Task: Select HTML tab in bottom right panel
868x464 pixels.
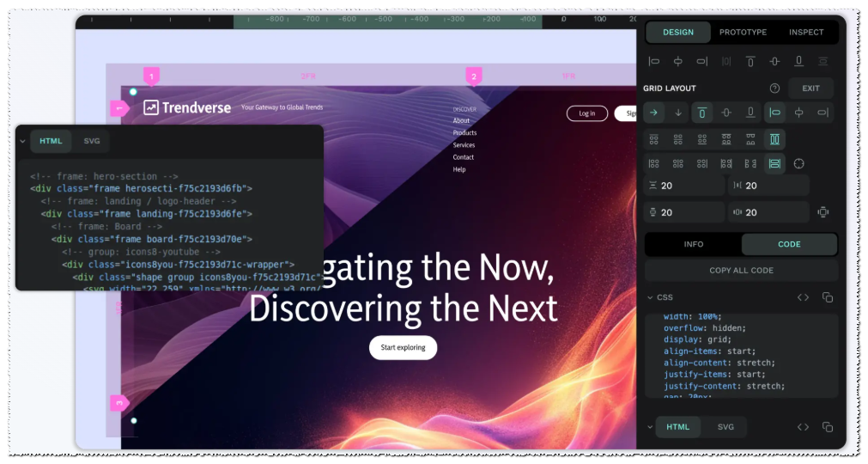Action: coord(677,427)
